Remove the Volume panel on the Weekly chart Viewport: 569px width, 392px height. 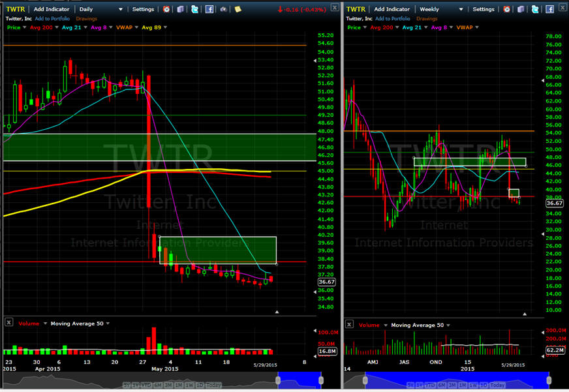(349, 324)
